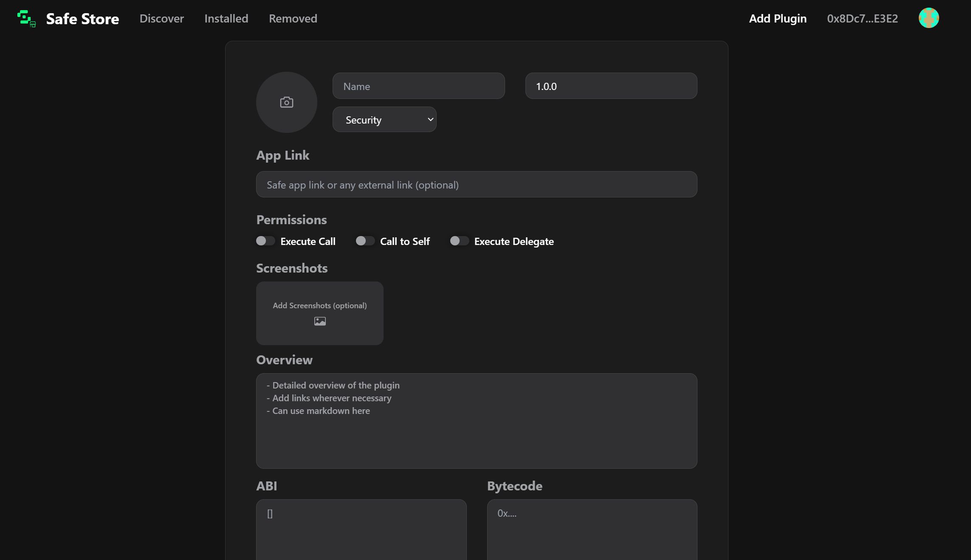Switch on Execute Delegate permission

pos(459,241)
